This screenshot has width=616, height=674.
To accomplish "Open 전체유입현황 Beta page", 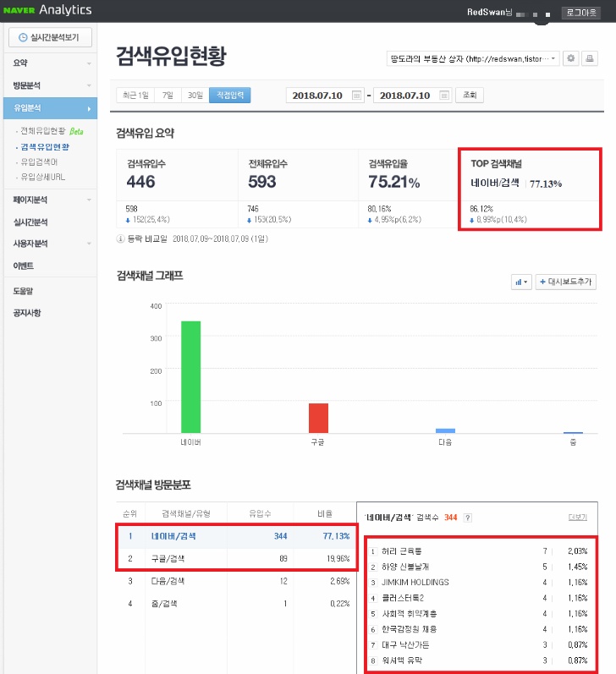I will coord(52,131).
